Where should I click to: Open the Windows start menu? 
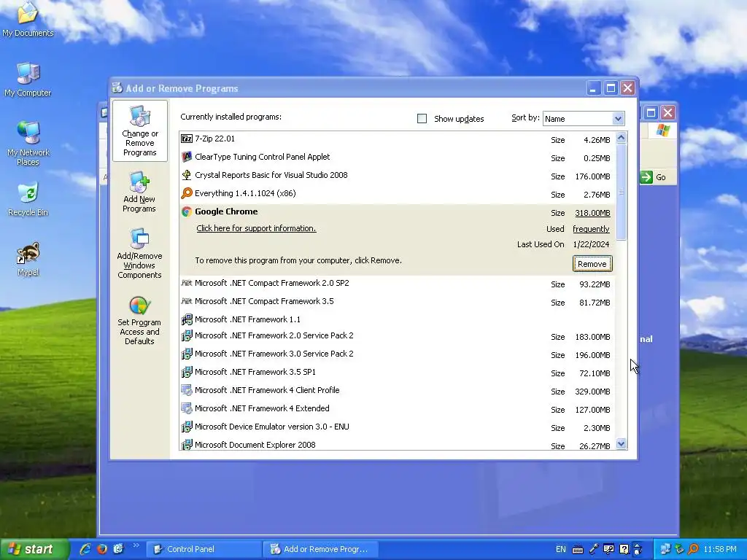pos(34,549)
